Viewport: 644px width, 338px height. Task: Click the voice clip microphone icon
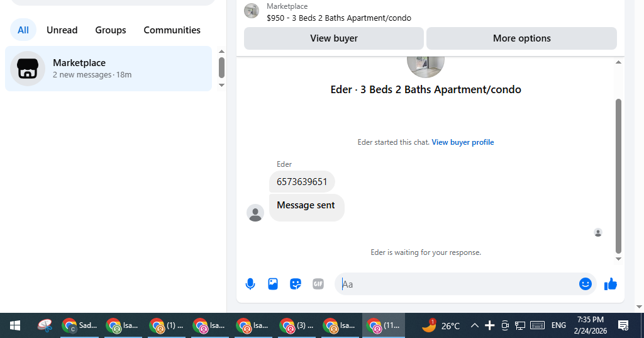click(250, 284)
